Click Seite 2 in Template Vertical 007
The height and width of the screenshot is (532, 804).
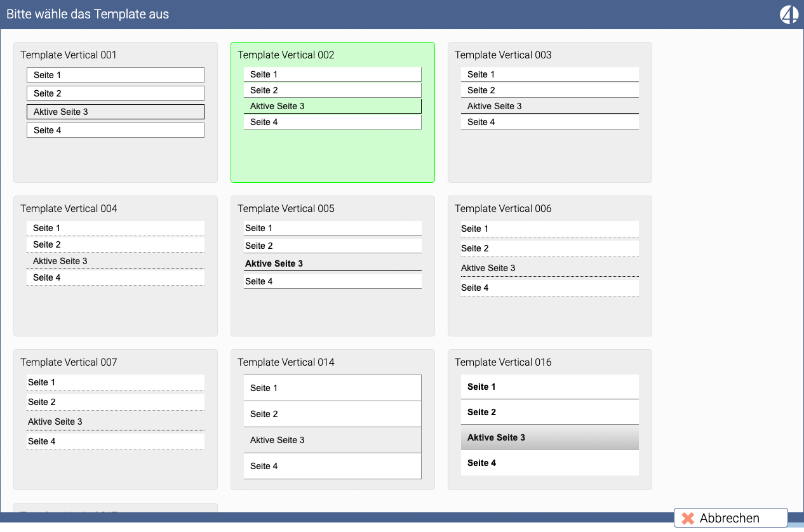point(116,402)
